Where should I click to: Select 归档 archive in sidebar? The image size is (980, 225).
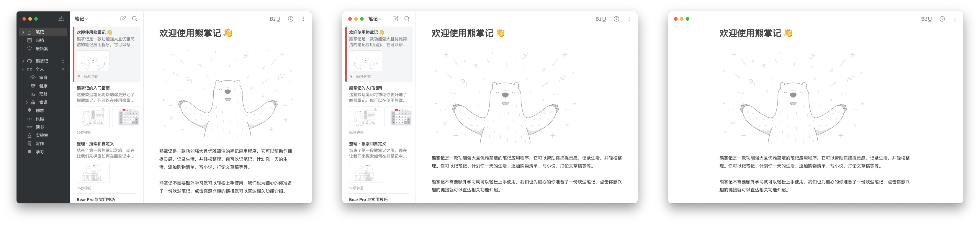point(40,40)
